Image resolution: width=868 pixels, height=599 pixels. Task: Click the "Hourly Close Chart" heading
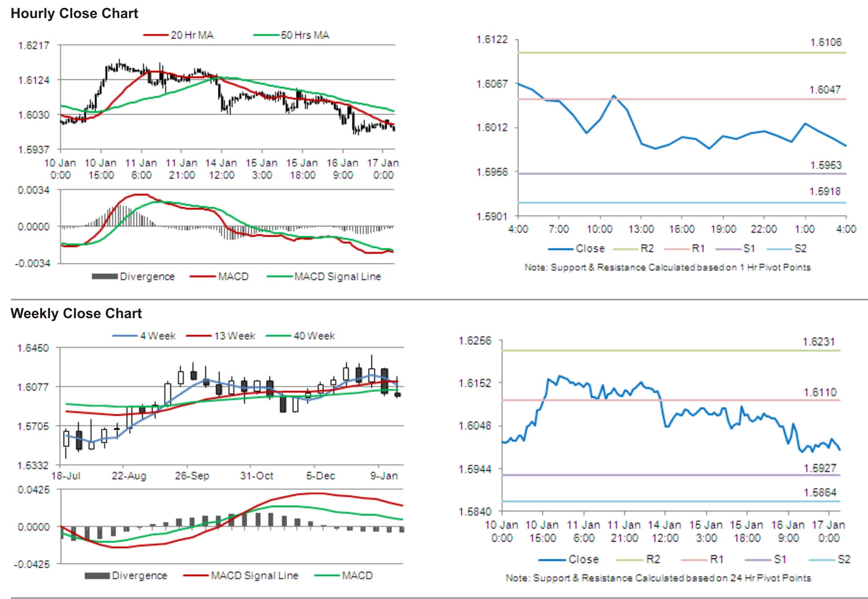click(x=74, y=13)
